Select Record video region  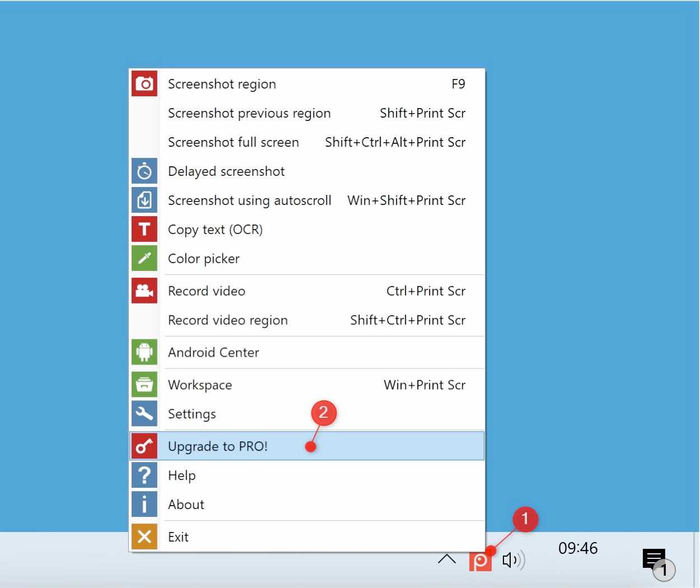coord(228,320)
